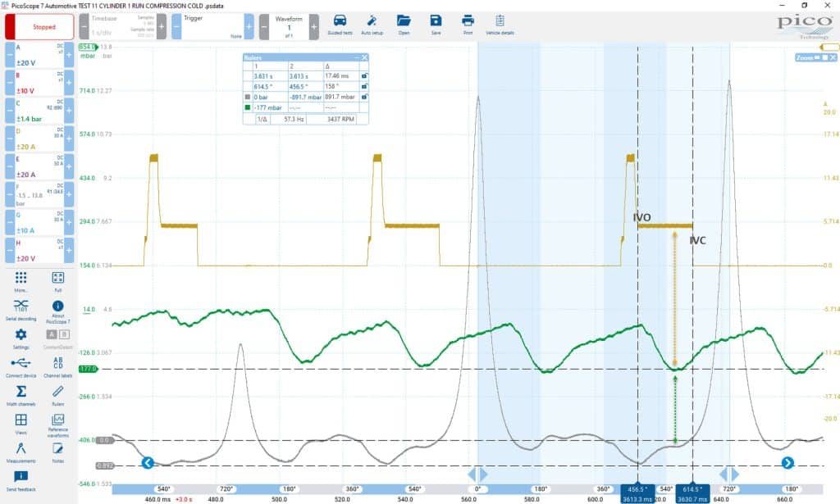This screenshot has width=840, height=504.
Task: Click Send feedback in the sidebar
Action: click(21, 480)
